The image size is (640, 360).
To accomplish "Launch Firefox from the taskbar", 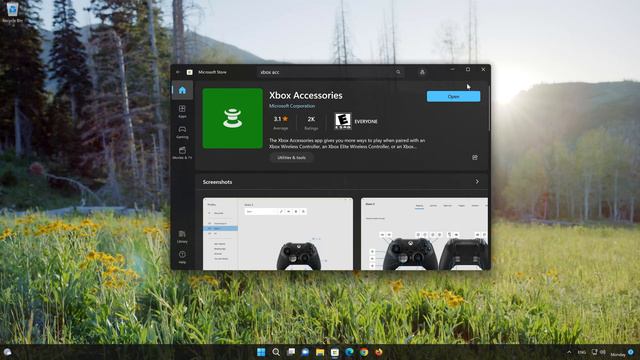I will pos(379,352).
